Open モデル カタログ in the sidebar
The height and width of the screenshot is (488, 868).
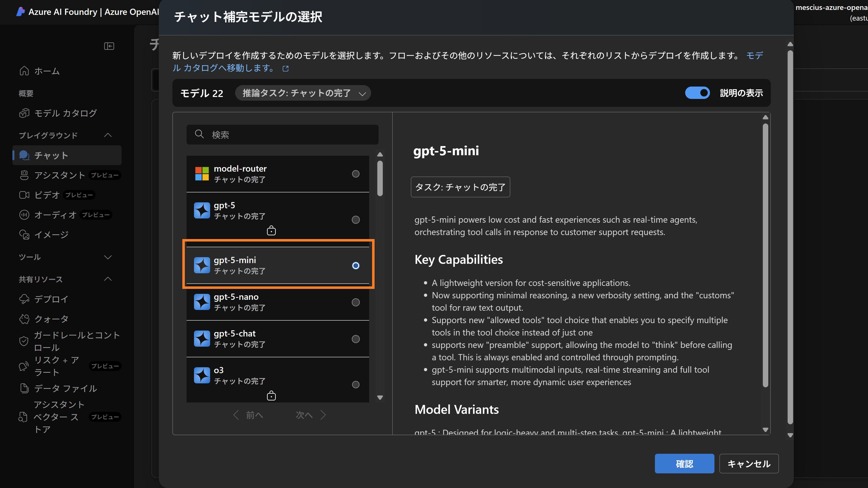click(x=67, y=113)
